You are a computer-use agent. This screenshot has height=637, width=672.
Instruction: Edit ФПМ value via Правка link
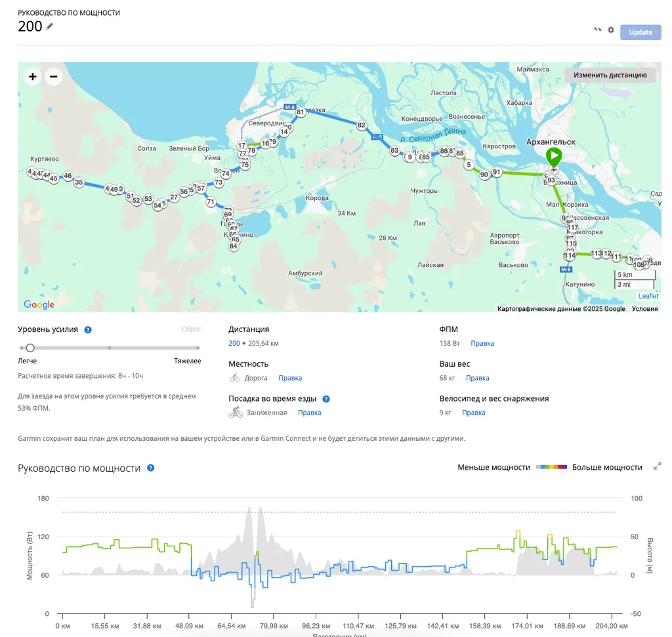(x=482, y=343)
